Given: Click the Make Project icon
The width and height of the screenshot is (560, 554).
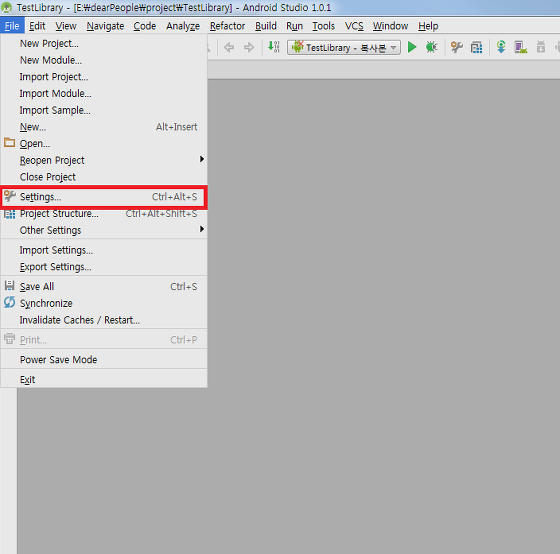Looking at the screenshot, I should tap(274, 47).
